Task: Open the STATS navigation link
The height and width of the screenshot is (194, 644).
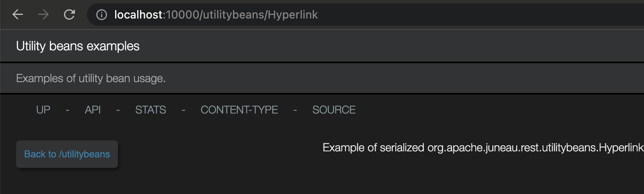Action: pos(151,110)
